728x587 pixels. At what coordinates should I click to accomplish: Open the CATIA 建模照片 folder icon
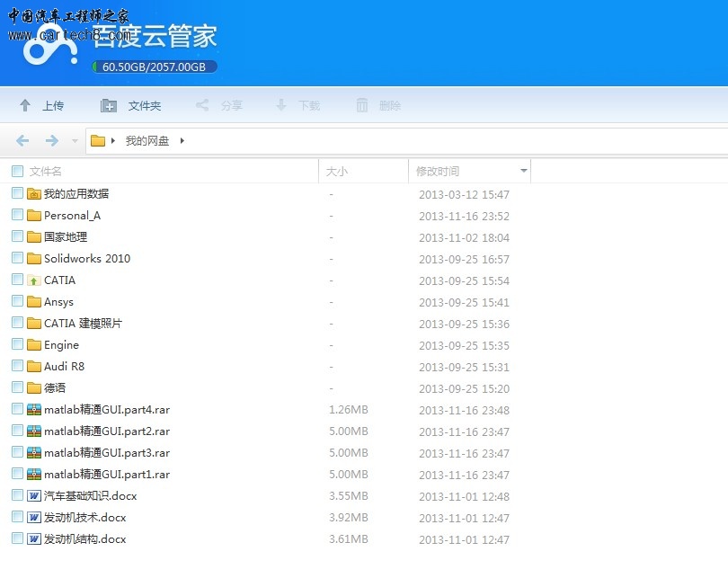[x=34, y=323]
